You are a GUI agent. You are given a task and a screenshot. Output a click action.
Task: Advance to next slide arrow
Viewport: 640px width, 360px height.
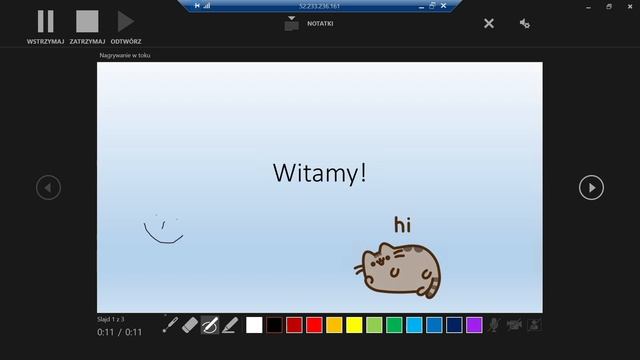click(x=591, y=187)
